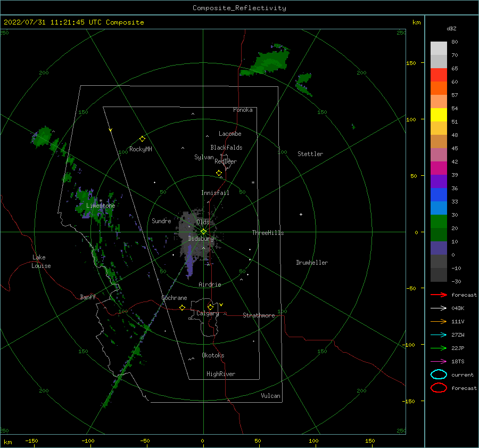Click the Stettler label
This screenshot has height=448, width=479.
point(310,154)
